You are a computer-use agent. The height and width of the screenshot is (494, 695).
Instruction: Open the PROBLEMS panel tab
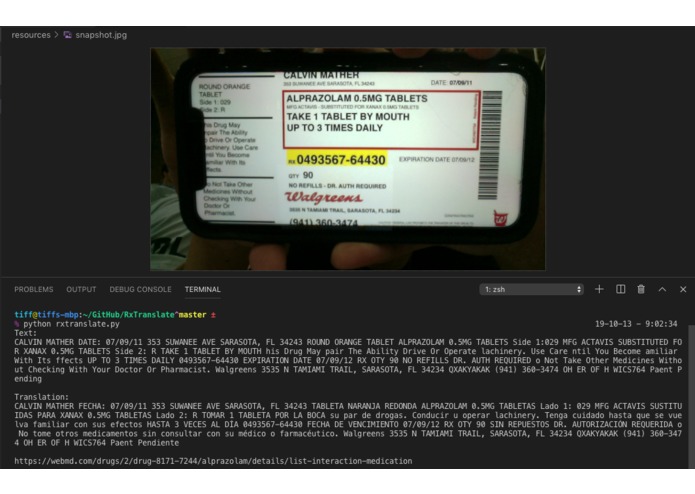34,289
